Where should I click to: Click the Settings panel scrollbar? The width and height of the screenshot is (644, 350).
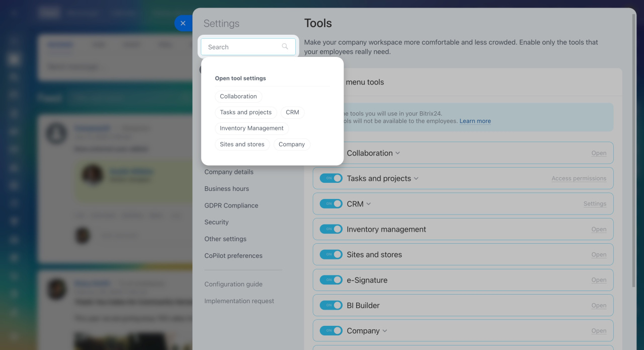(633, 151)
